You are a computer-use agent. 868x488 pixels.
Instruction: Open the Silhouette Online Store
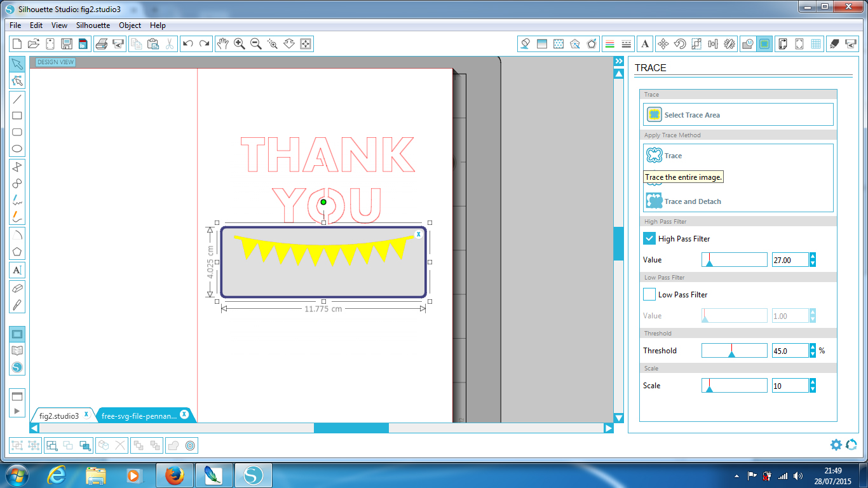pyautogui.click(x=17, y=367)
